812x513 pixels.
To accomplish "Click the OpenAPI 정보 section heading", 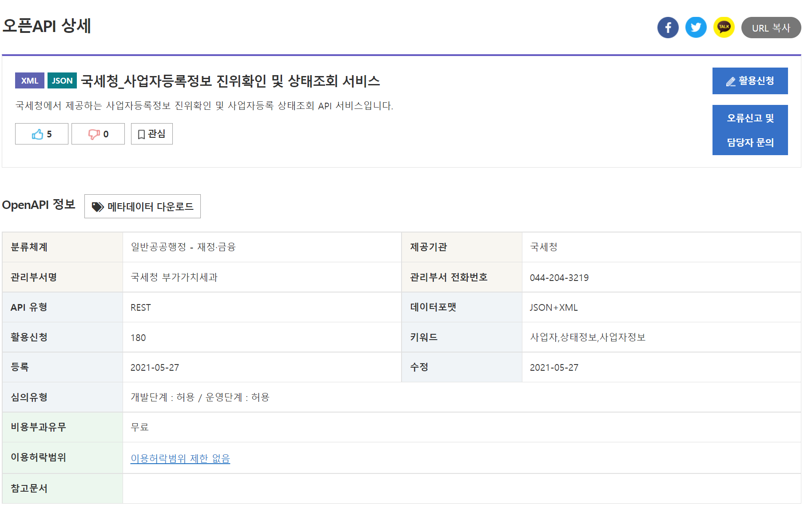I will point(39,204).
